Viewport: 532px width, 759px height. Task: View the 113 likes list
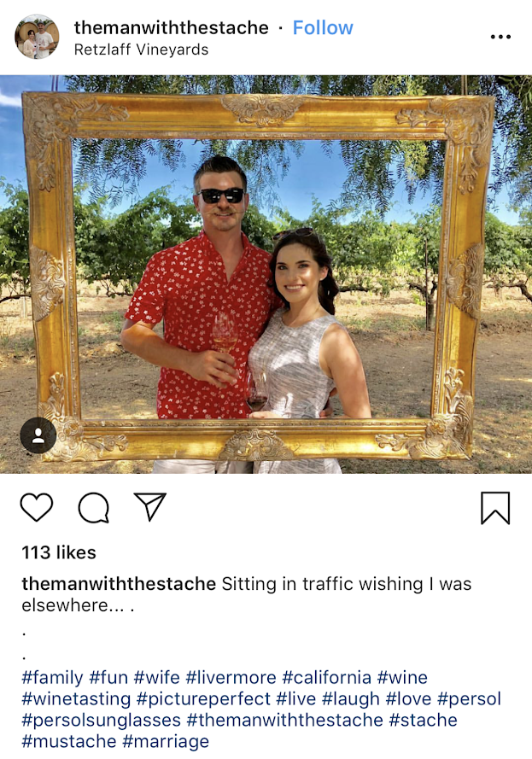pyautogui.click(x=59, y=552)
